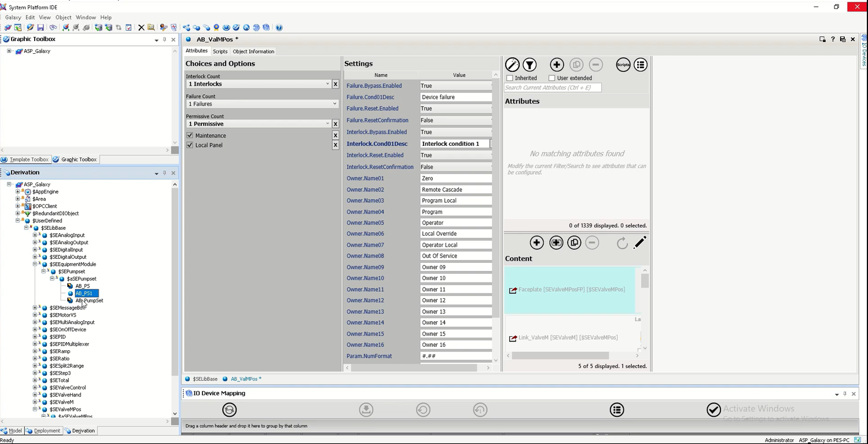The image size is (868, 444).
Task: Click the Save floppy disk toolbar icon
Action: click(x=41, y=27)
